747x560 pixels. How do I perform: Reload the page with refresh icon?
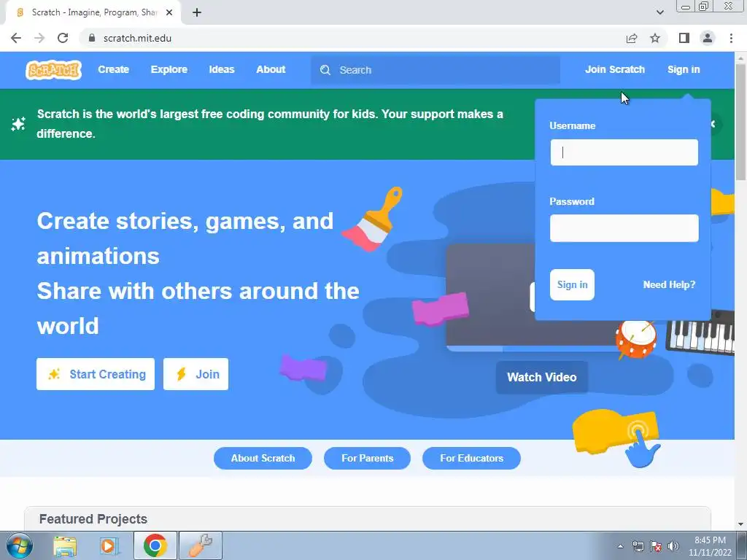click(63, 38)
